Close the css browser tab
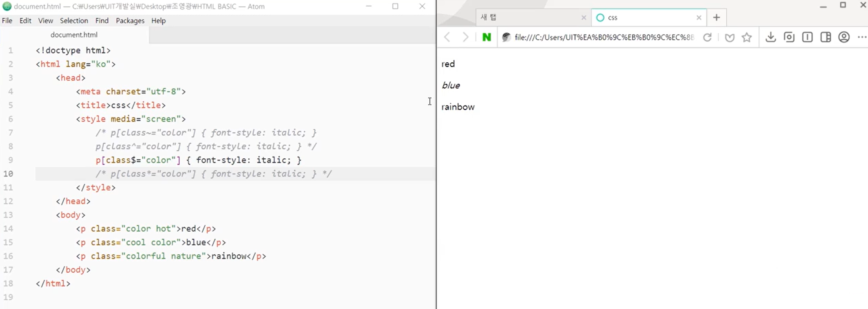The image size is (868, 309). point(699,18)
